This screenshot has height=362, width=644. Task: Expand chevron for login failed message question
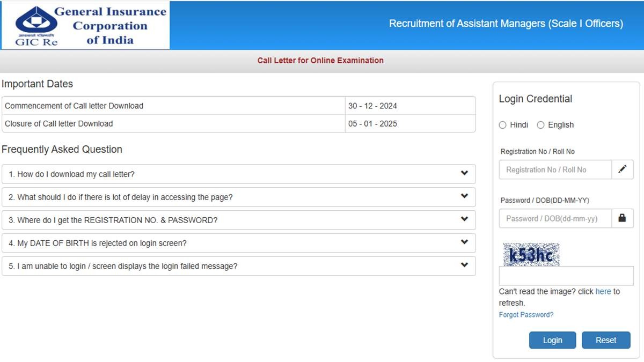point(464,265)
